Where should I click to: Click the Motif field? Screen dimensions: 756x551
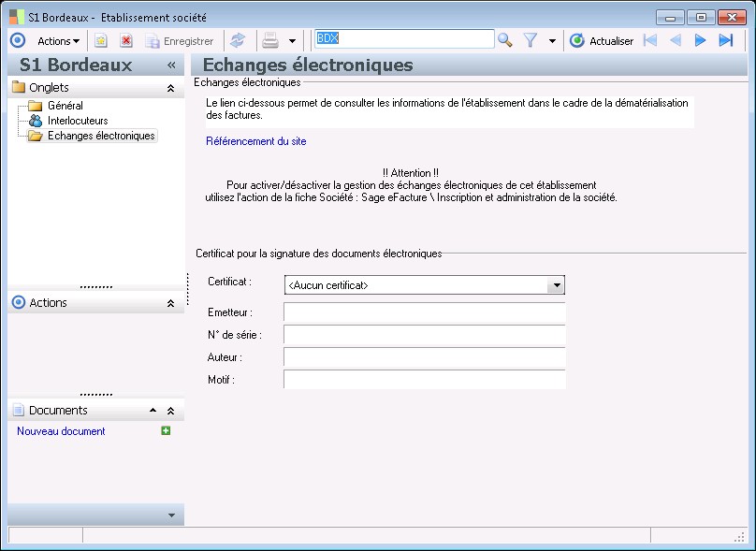(424, 380)
